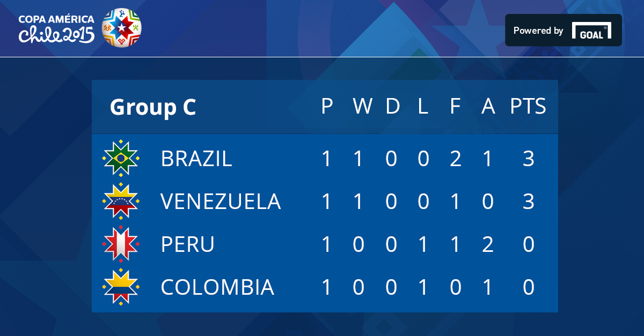Click the W column header
Viewport: 644px width, 336px height.
coord(363,107)
